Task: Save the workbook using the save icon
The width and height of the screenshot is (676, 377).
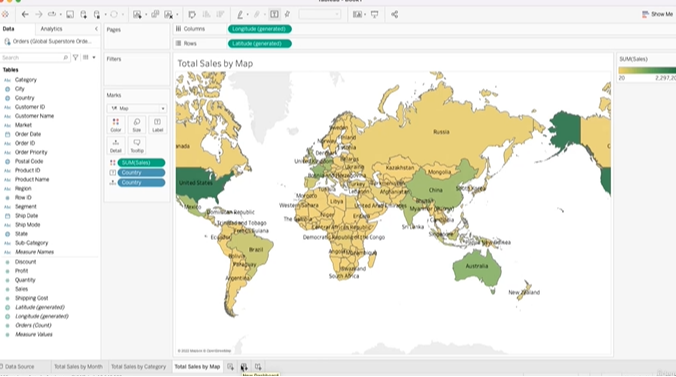Action: pyautogui.click(x=70, y=15)
